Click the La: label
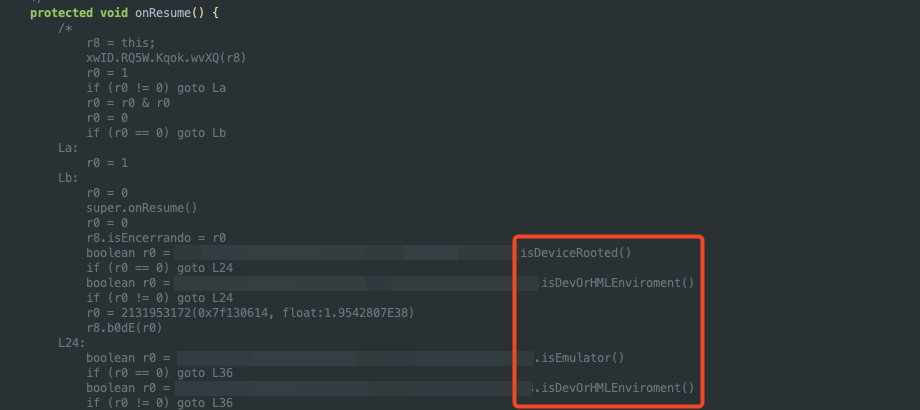920x410 pixels. [68, 148]
